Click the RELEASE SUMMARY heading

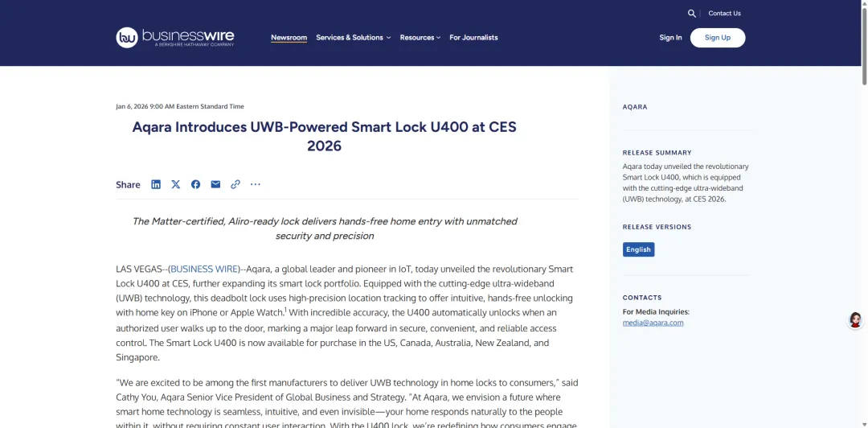[x=657, y=153]
